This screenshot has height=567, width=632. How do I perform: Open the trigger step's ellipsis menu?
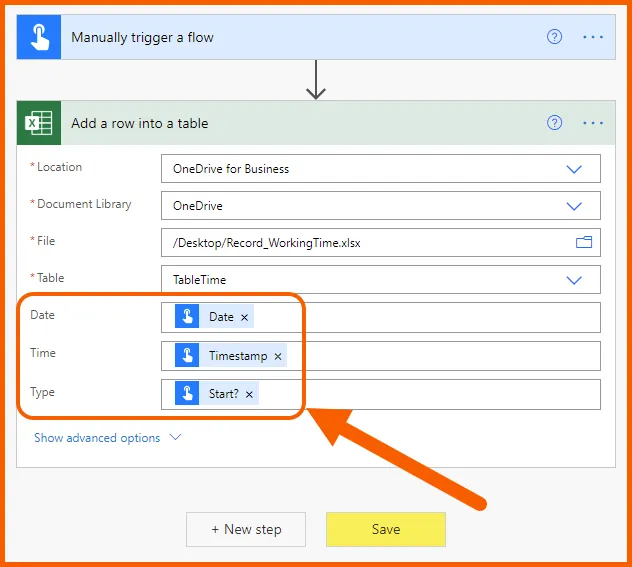pos(593,37)
